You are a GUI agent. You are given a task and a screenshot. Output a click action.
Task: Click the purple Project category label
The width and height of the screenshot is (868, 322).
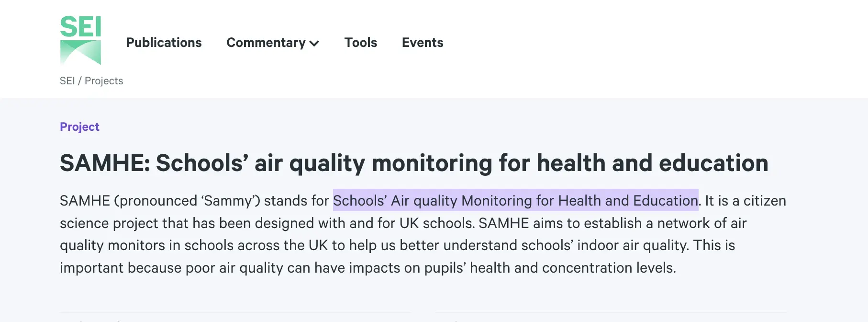point(79,127)
